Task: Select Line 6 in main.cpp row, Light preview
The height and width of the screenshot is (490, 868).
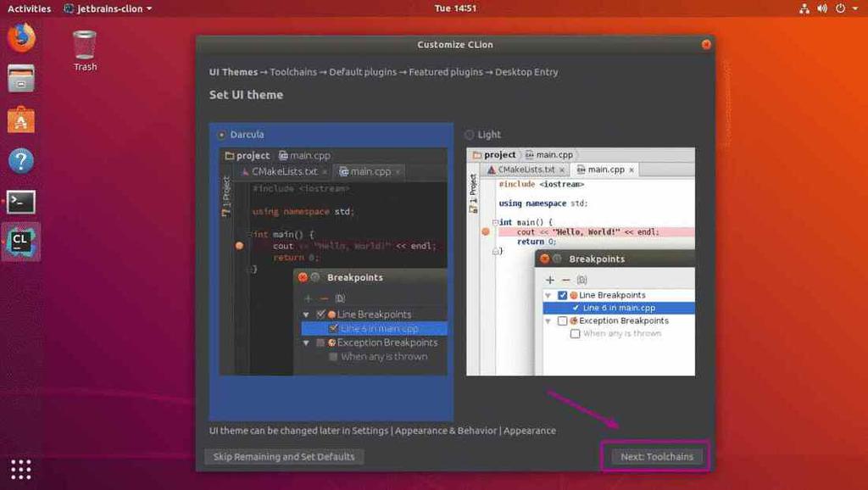Action: coord(619,308)
